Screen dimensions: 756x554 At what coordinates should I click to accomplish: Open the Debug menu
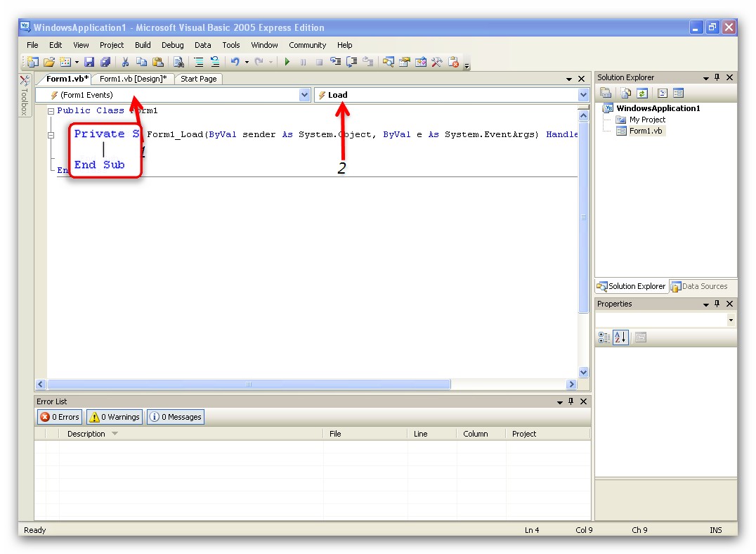[x=173, y=45]
